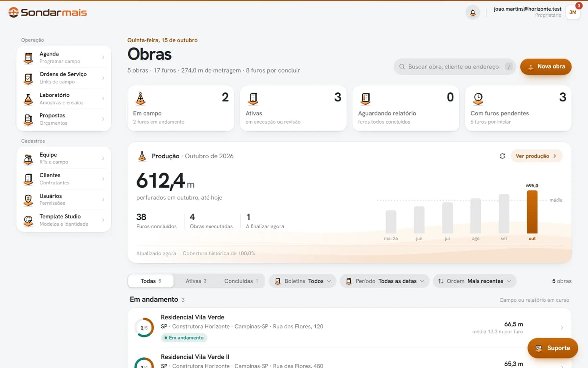The height and width of the screenshot is (368, 588).
Task: Open the Ver produção link
Action: point(536,156)
